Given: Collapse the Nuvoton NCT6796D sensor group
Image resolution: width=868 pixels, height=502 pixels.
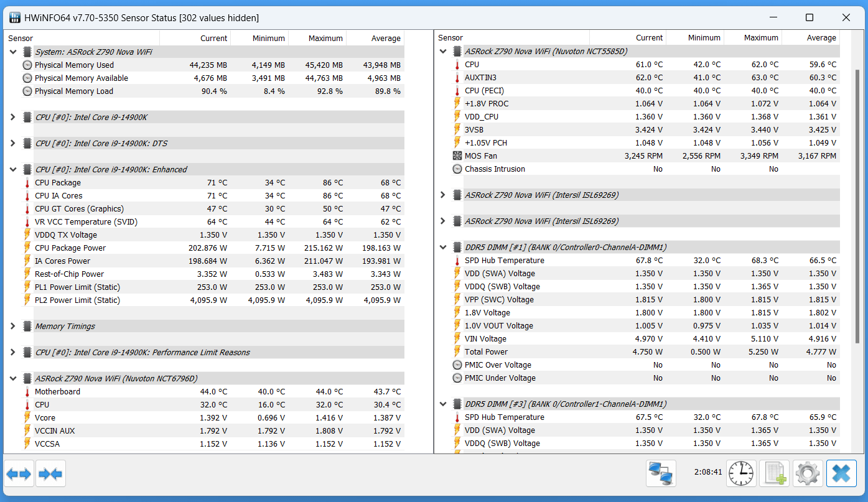Looking at the screenshot, I should click(13, 379).
